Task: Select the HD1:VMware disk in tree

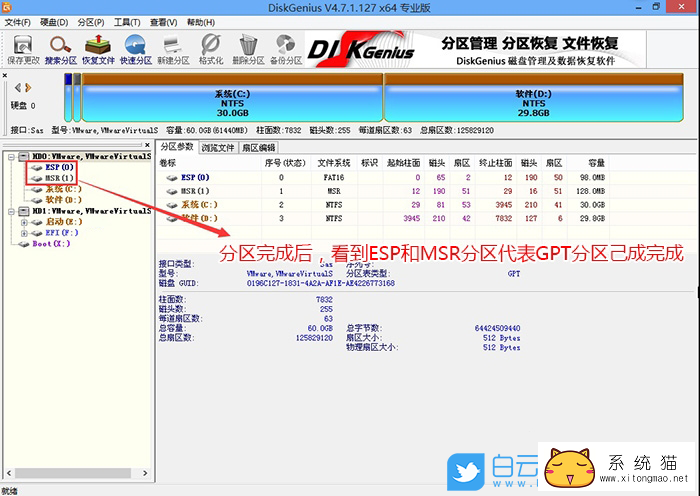Action: click(91, 211)
